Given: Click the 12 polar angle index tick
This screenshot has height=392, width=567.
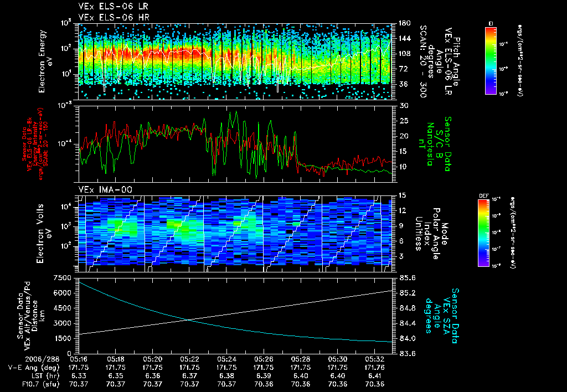Looking at the screenshot, I should (403, 210).
